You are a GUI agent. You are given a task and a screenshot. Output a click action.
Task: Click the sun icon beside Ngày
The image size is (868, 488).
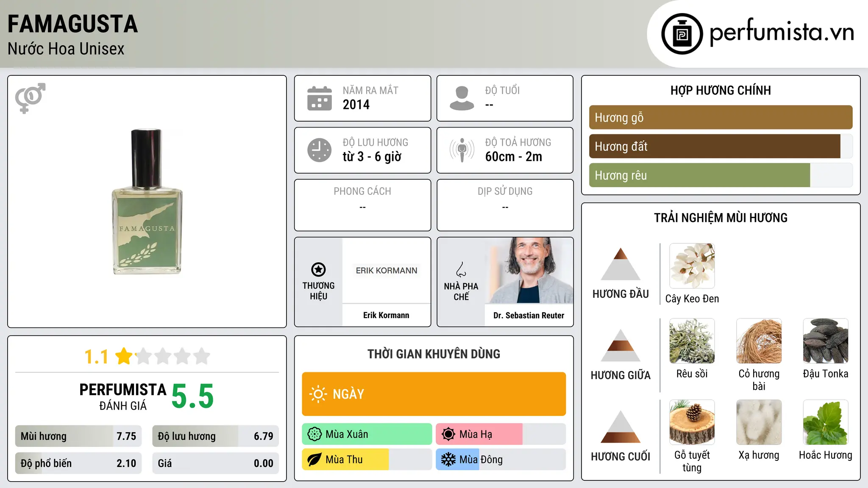318,394
